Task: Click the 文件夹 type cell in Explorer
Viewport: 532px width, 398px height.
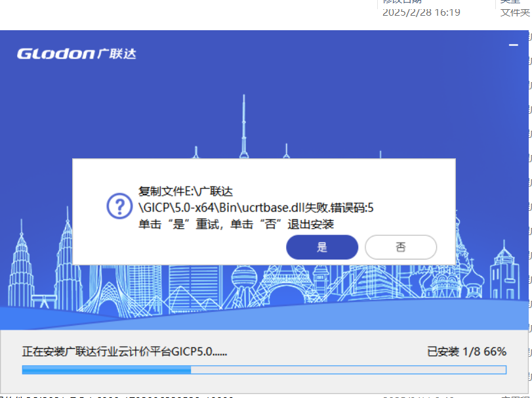Action: pos(515,12)
